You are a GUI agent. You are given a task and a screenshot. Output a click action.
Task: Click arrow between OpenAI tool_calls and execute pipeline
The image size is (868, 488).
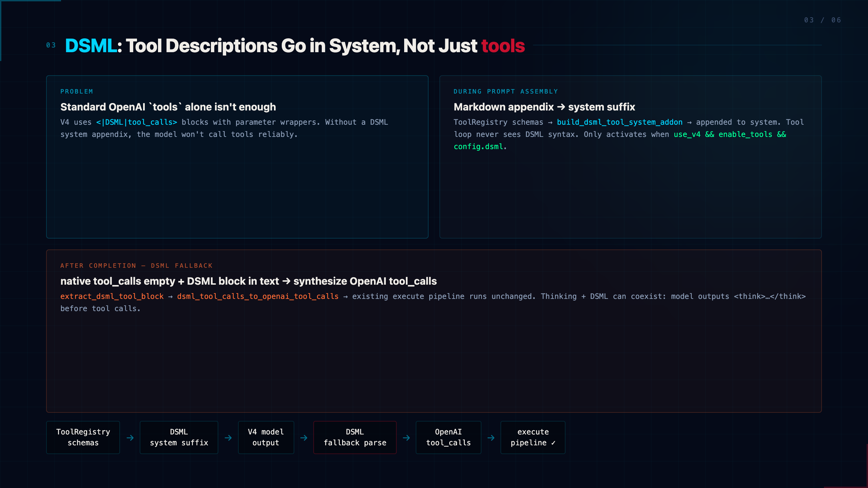coord(491,438)
